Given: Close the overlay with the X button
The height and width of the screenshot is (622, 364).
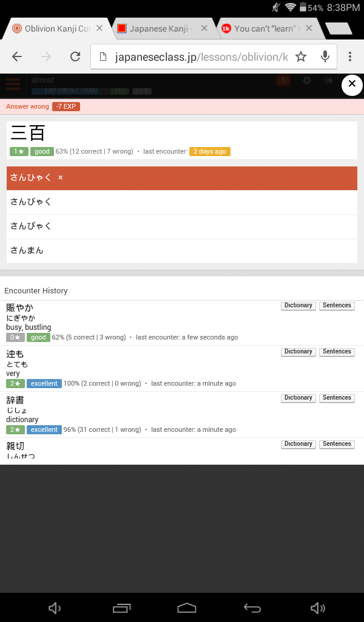Looking at the screenshot, I should pos(352,85).
